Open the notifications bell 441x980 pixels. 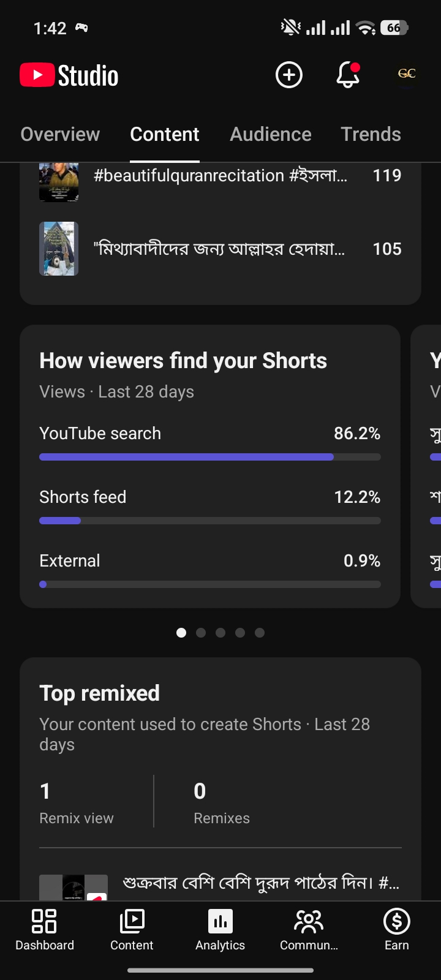pyautogui.click(x=348, y=75)
